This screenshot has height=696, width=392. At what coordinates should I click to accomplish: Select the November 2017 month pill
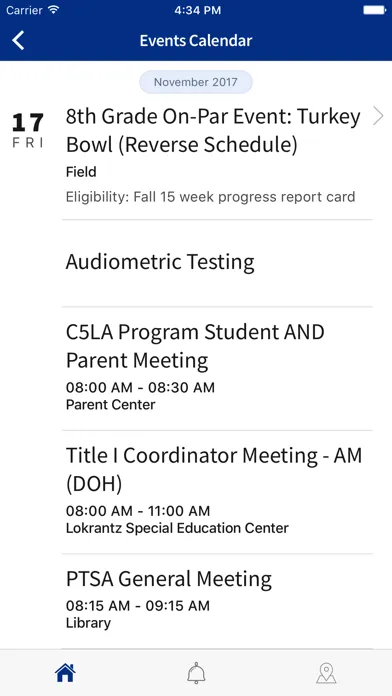196,82
